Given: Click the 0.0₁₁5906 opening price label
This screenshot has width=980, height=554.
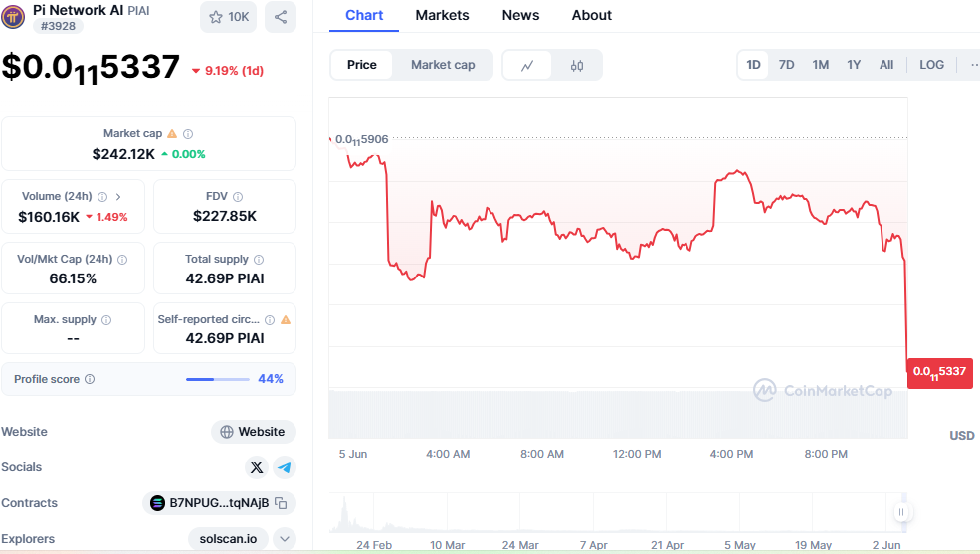Looking at the screenshot, I should 362,140.
